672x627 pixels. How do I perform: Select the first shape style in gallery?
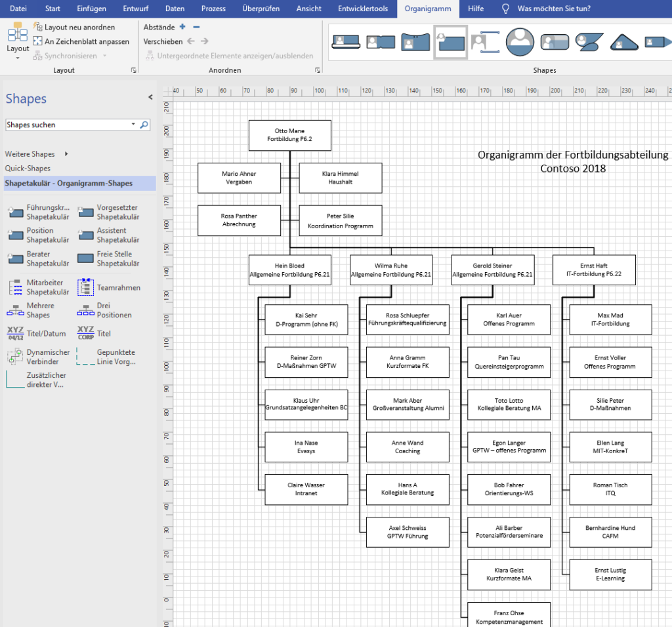click(346, 42)
